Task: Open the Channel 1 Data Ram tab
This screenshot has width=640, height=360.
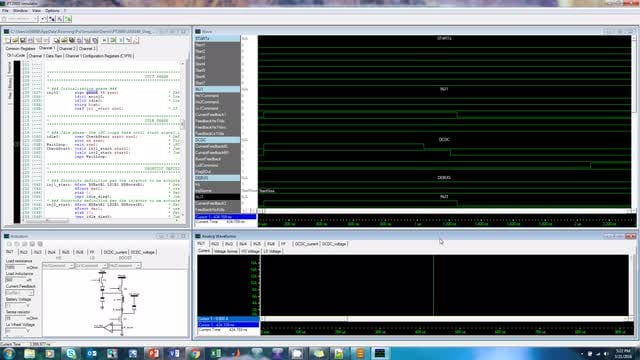Action: pyautogui.click(x=45, y=56)
